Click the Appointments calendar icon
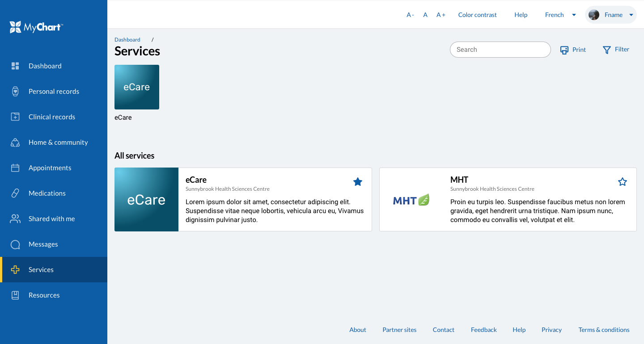This screenshot has height=344, width=644. 15,168
